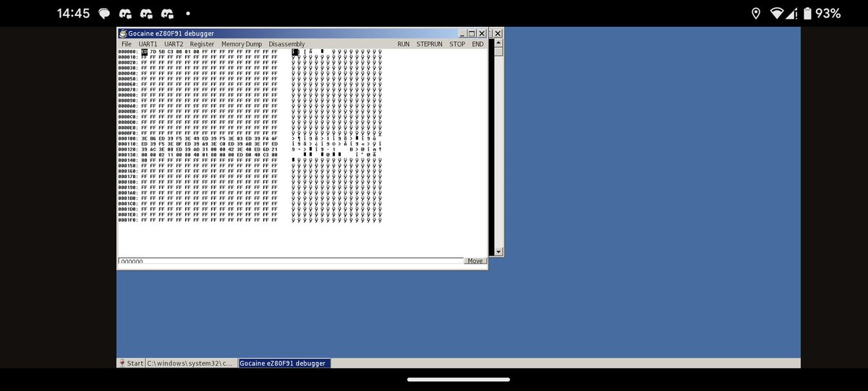Tap the Wi-Fi status icon
This screenshot has width=868, height=391.
tap(778, 13)
